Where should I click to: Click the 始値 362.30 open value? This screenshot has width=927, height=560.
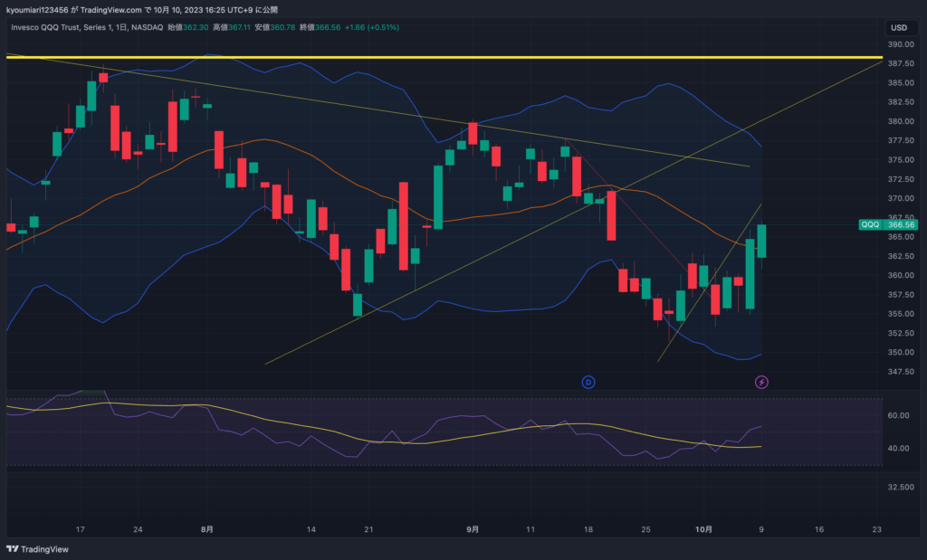pyautogui.click(x=188, y=27)
